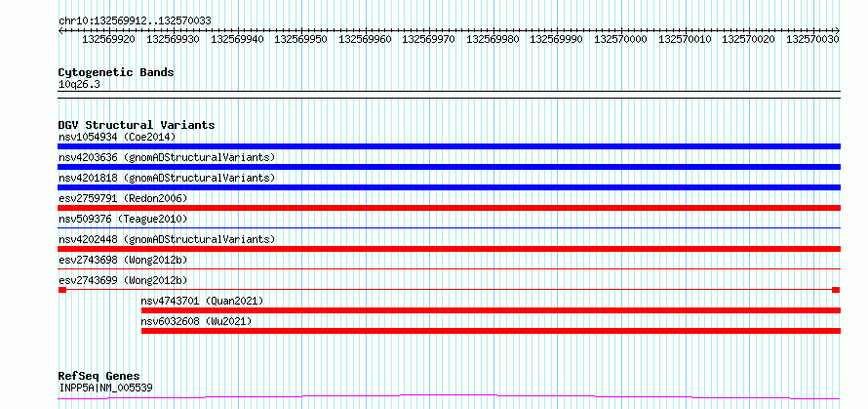Open the INPP5A|NM_005539 gene label
The image size is (868, 409).
point(105,388)
